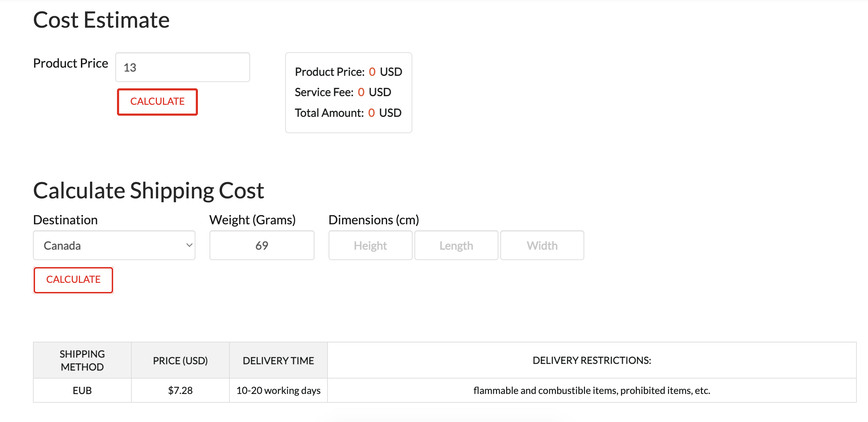Click the 10-20 working days cell
The image size is (868, 422).
pos(278,390)
